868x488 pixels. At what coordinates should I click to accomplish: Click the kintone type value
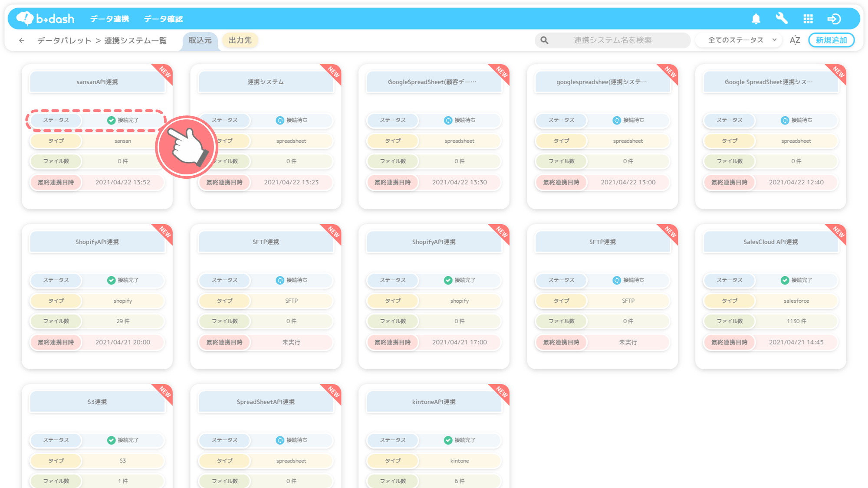[x=460, y=461]
